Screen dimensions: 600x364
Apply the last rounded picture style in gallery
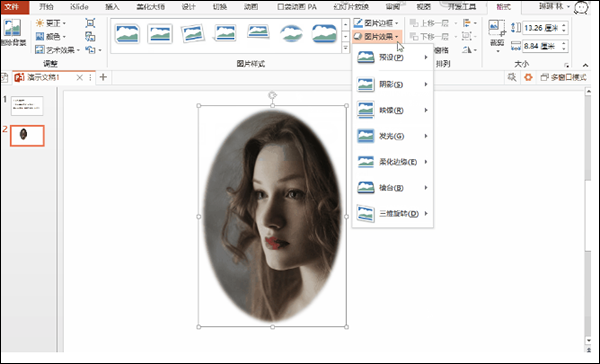click(324, 34)
